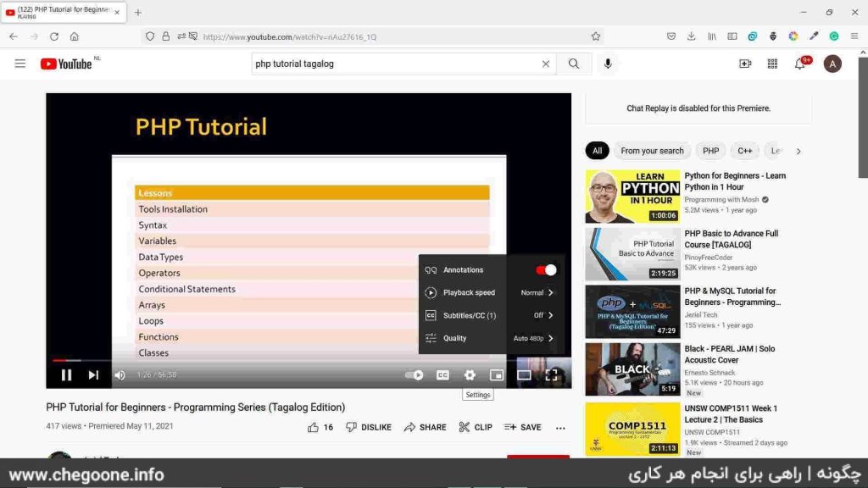Screen dimensions: 868x488
Task: Open the player Settings gear
Action: [x=470, y=375]
